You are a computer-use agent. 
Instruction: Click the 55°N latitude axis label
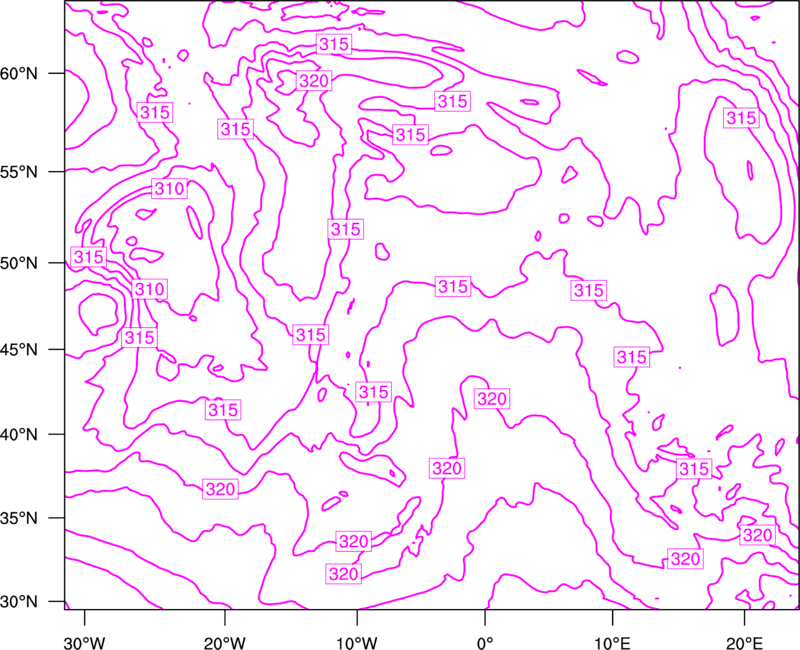coord(19,172)
